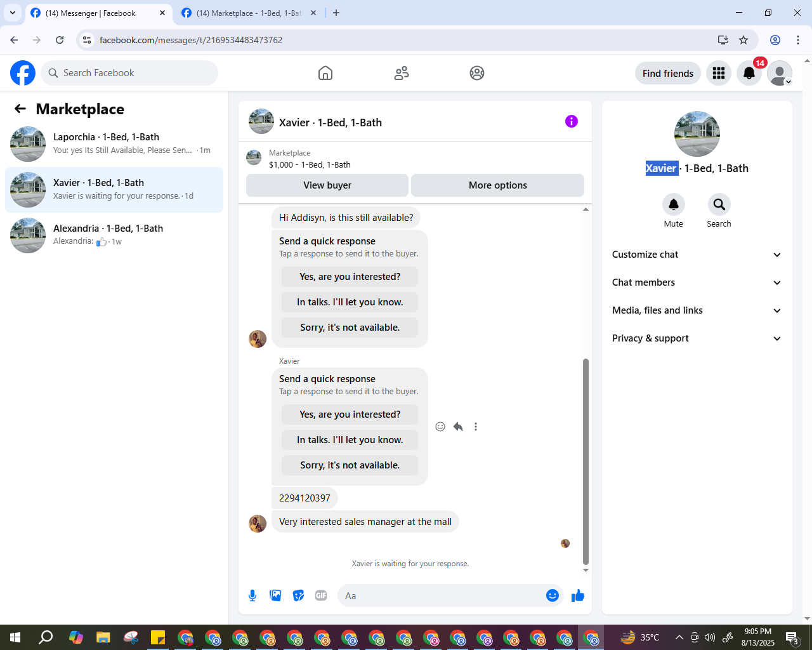Open notifications bell with 14 badge

[x=749, y=73]
